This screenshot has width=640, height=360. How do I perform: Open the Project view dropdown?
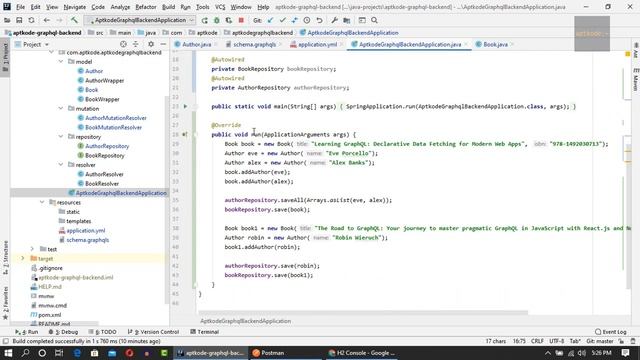[32, 44]
